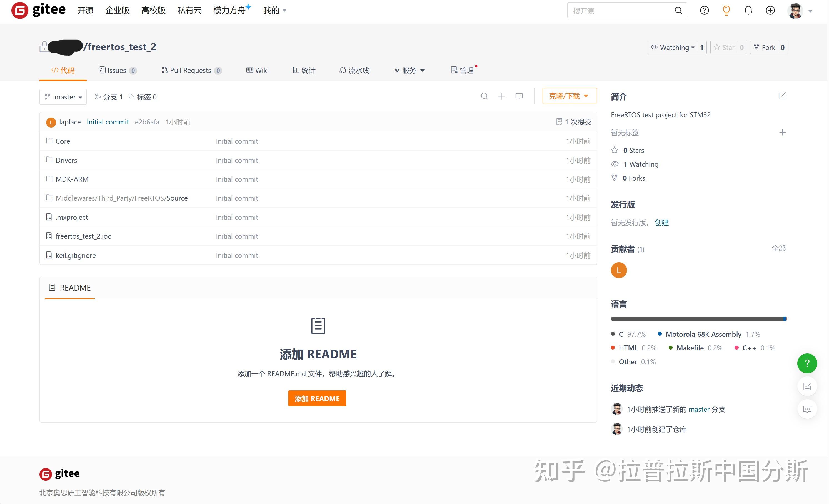Expand the 克隆/下载 dropdown
The height and width of the screenshot is (504, 829).
click(x=569, y=96)
